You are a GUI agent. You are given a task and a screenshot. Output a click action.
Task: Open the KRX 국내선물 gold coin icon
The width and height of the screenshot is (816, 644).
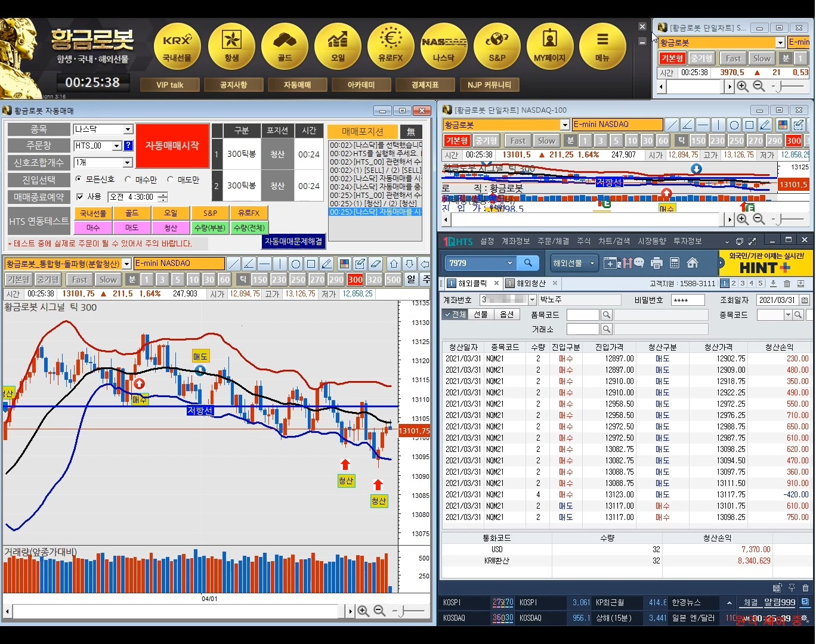[177, 48]
